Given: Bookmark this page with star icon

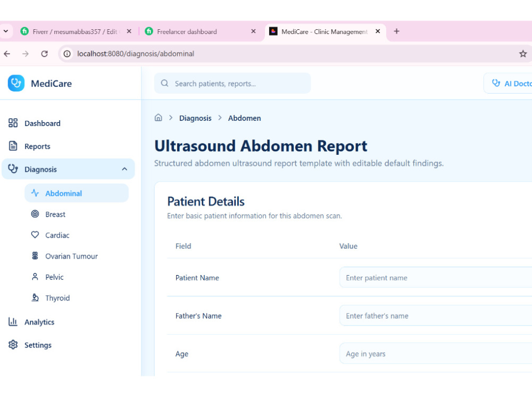Looking at the screenshot, I should [523, 54].
